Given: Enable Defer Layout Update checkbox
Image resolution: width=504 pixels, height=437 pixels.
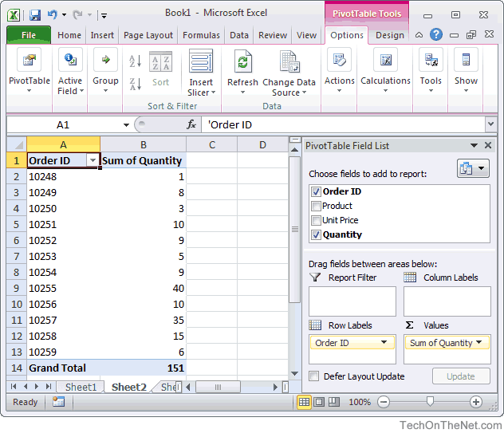Looking at the screenshot, I should click(314, 376).
